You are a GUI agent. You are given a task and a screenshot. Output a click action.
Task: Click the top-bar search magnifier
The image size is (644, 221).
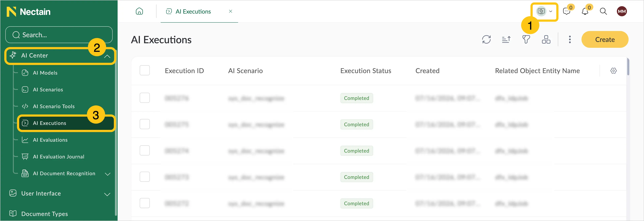click(x=603, y=11)
